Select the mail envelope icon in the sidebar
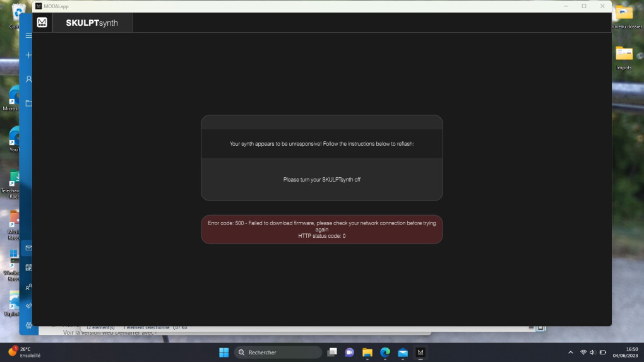Viewport: 644px width, 362px height. (29, 248)
